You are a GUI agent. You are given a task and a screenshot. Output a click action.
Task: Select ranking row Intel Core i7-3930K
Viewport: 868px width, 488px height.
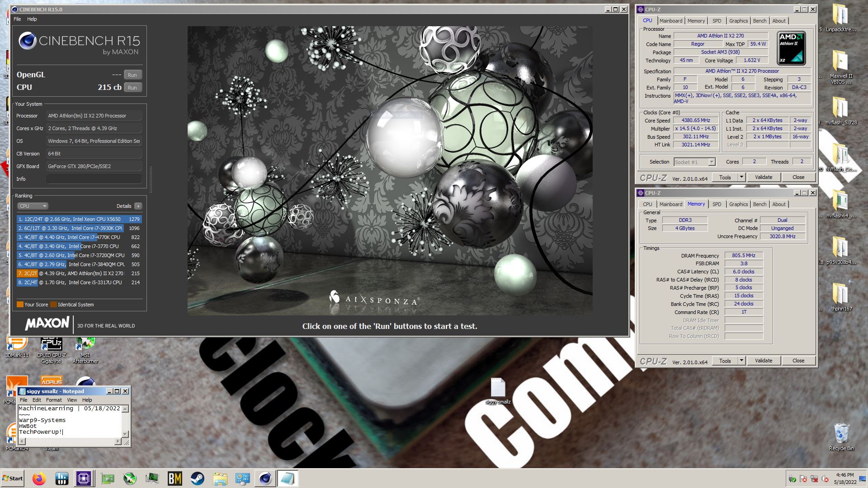pyautogui.click(x=79, y=228)
